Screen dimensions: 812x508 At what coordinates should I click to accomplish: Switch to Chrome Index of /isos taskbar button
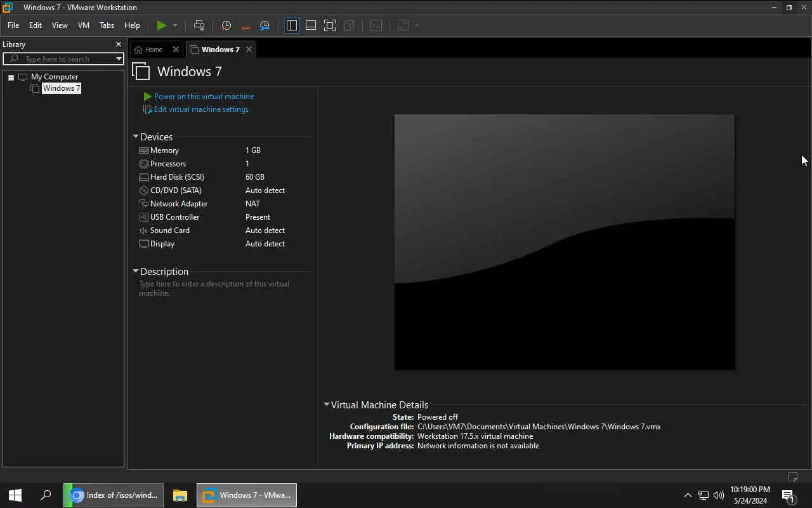point(114,495)
